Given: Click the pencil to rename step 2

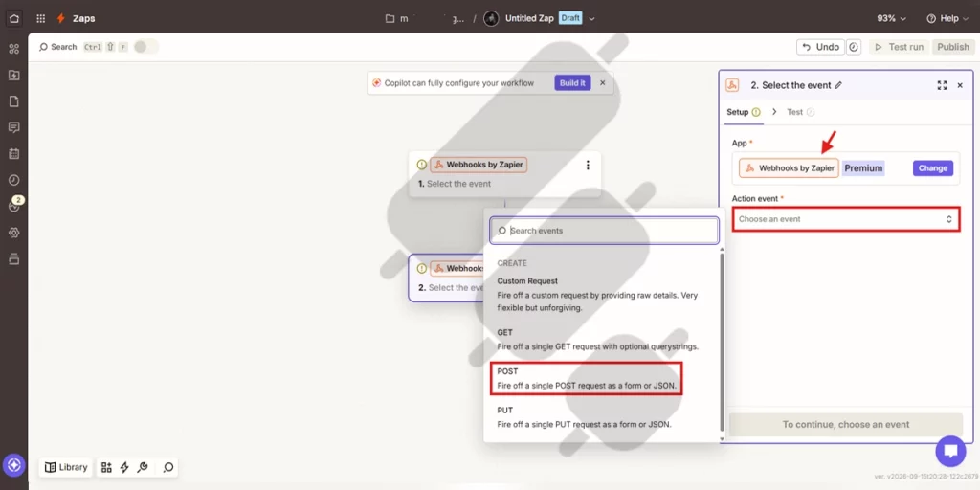Looking at the screenshot, I should coord(838,85).
